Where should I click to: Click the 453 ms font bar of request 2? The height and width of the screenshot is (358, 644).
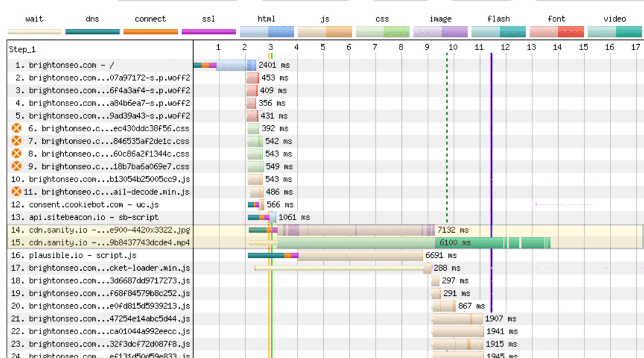253,78
